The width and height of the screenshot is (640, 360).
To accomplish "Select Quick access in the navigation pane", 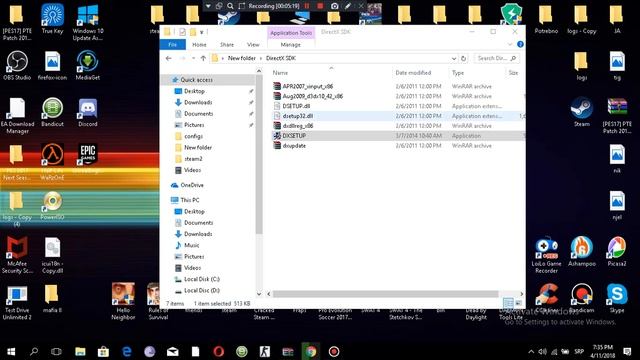I will point(196,80).
